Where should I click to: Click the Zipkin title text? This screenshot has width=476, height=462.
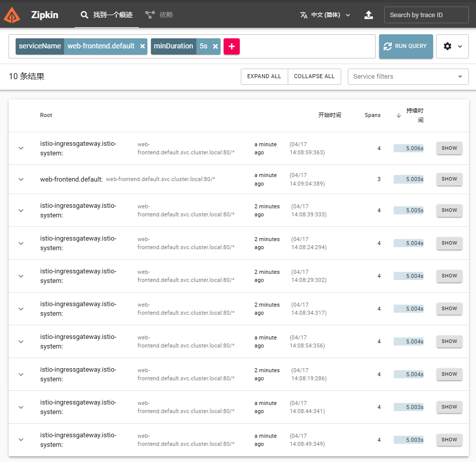(x=44, y=15)
